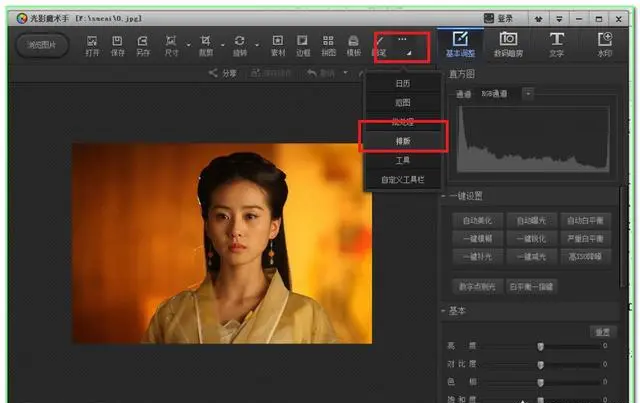Select the 旋转 rotate tool

(x=240, y=46)
